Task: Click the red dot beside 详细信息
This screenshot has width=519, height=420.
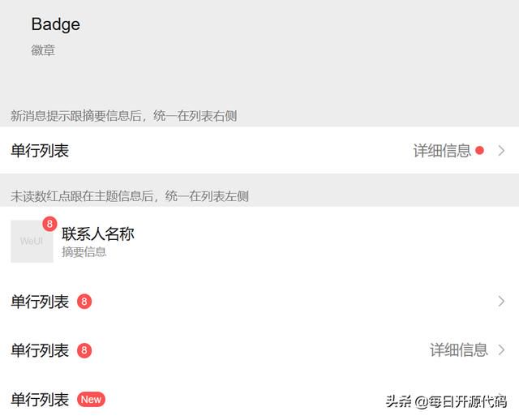Action: click(479, 151)
